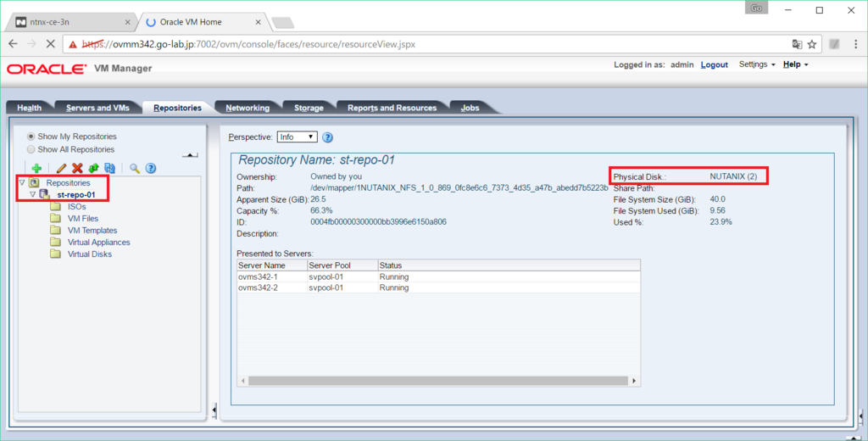This screenshot has height=441, width=868.
Task: Select Show All Repositories radio button
Action: click(31, 149)
